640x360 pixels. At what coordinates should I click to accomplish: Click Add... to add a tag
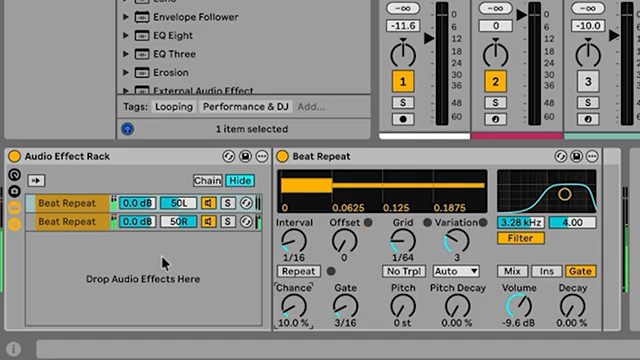pos(311,107)
